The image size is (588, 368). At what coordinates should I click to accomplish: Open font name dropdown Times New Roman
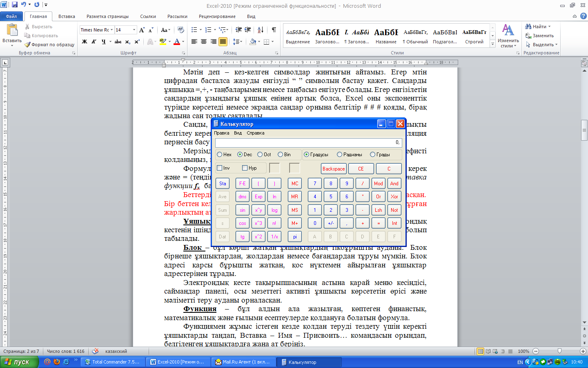pos(111,30)
